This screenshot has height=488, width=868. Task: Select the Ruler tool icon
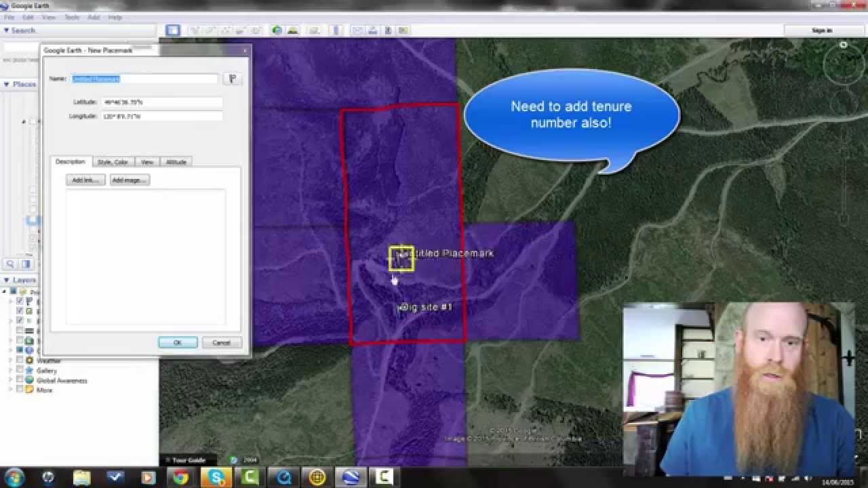tap(336, 30)
